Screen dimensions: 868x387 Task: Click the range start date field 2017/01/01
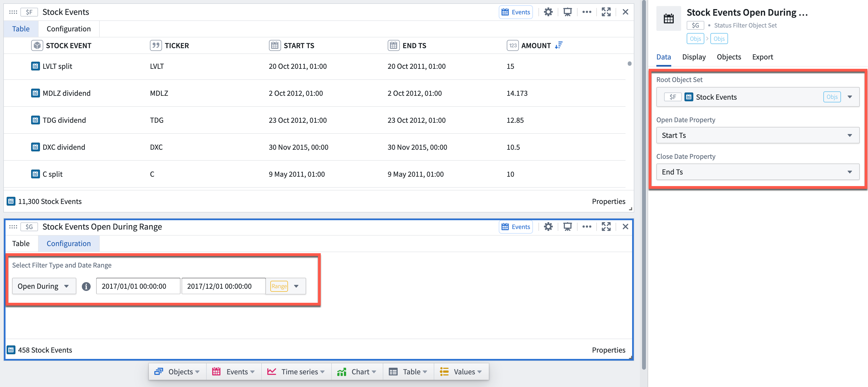(138, 286)
